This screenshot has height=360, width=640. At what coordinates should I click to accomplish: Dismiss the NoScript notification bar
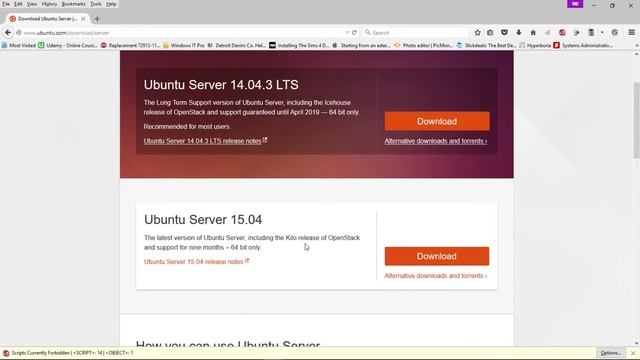pyautogui.click(x=633, y=353)
